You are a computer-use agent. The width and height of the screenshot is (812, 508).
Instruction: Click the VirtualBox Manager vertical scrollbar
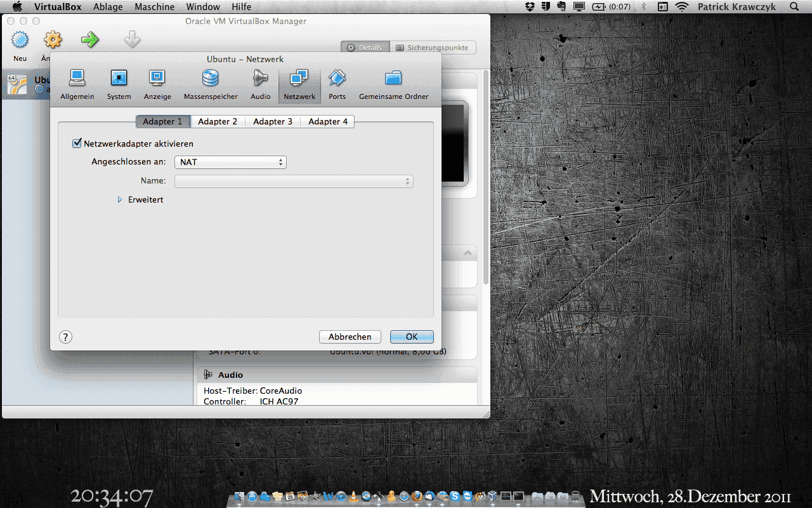(486, 178)
